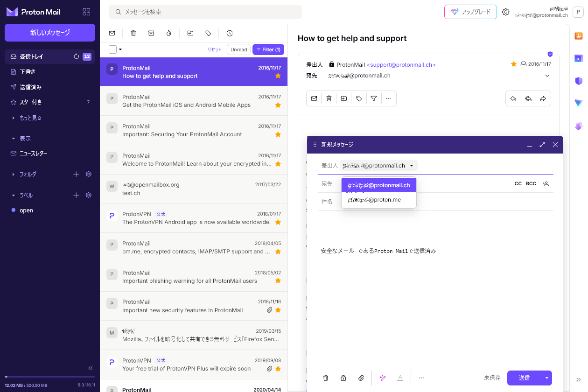Open the move-to-folder icon in list toolbar

coord(190,33)
